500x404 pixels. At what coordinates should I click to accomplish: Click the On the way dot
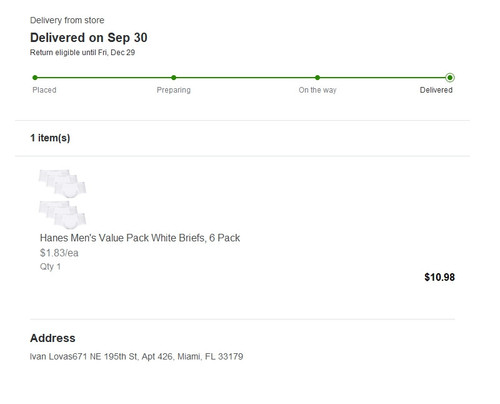[317, 78]
